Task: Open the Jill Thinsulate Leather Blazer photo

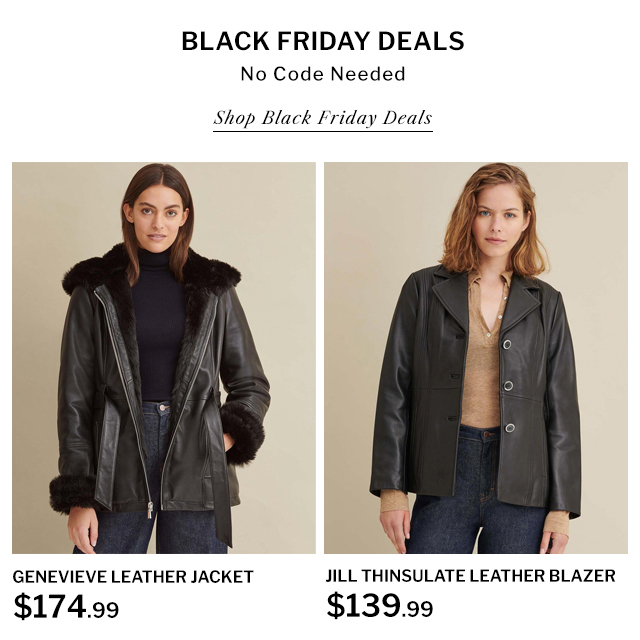Action: [x=476, y=358]
